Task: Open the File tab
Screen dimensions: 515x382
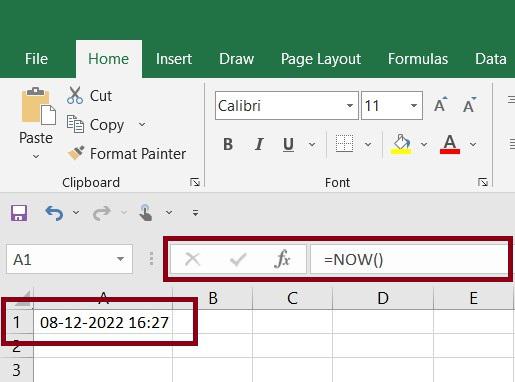Action: (x=37, y=59)
